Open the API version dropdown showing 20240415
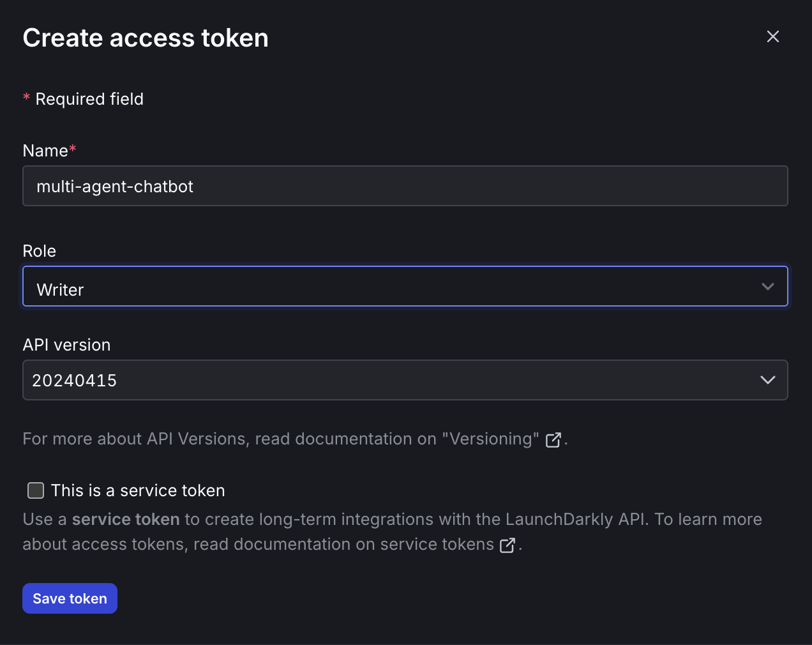Viewport: 812px width, 645px height. pos(405,380)
